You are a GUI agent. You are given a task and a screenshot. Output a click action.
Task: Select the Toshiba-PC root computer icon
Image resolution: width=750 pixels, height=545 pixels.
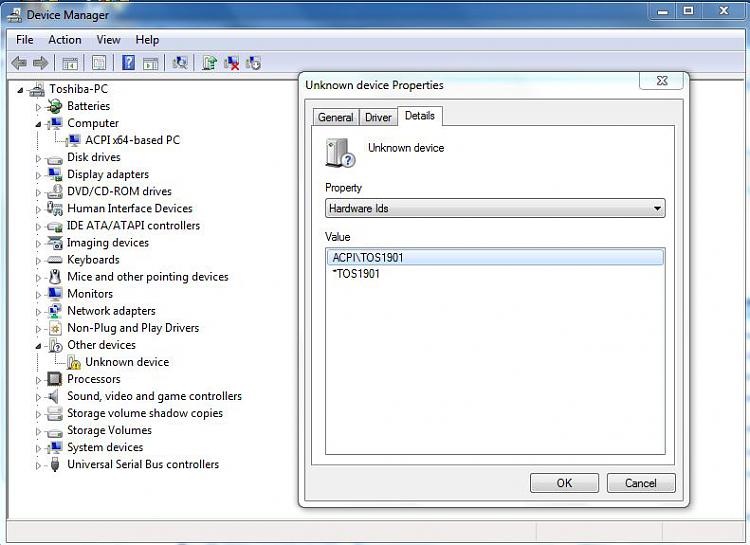37,89
